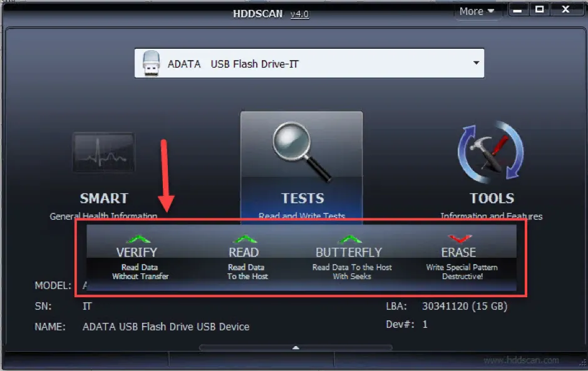This screenshot has height=371, width=588.
Task: Visit the www.hddscan.com link
Action: (x=521, y=360)
